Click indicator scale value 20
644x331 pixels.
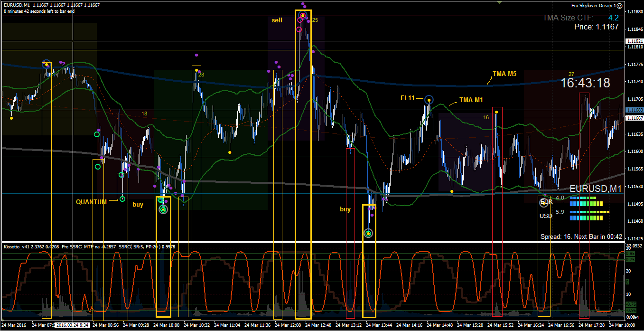pos(629,271)
